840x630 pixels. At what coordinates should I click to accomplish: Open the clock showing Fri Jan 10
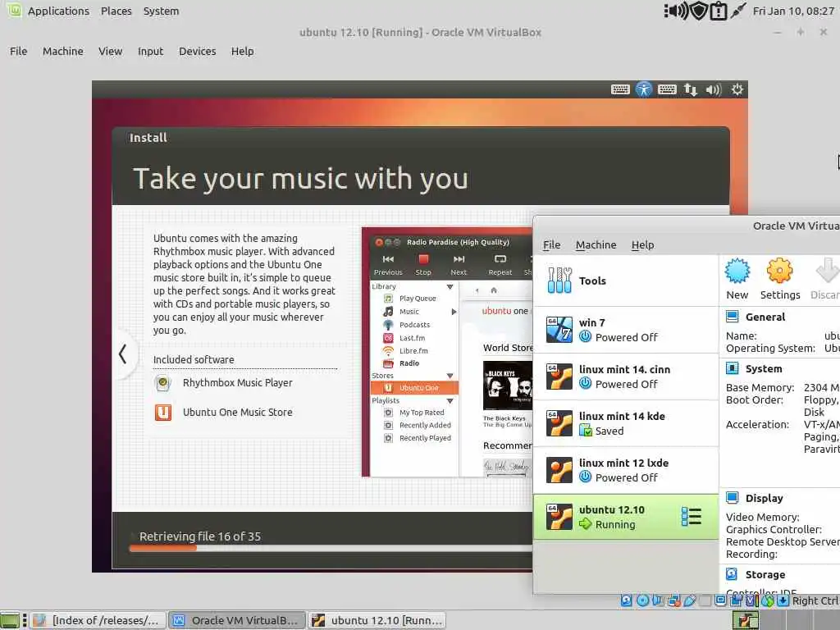793,11
